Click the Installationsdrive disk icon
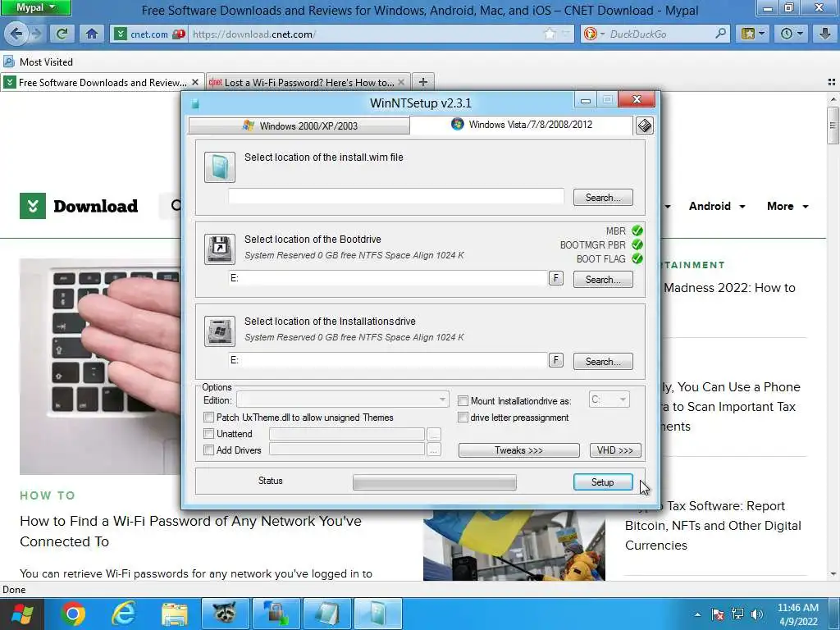This screenshot has width=840, height=630. (x=220, y=331)
